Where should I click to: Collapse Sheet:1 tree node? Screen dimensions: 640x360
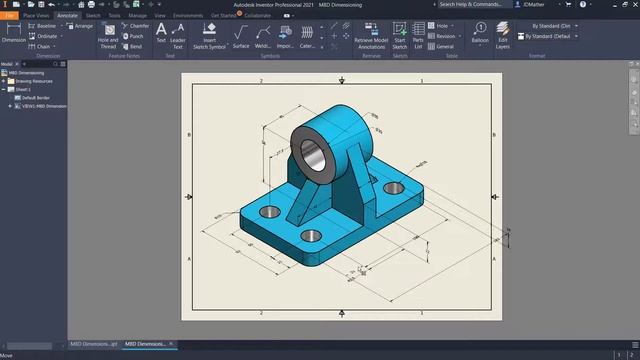(4, 89)
